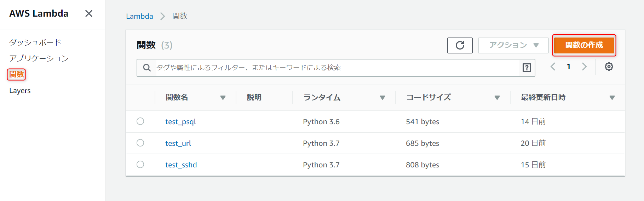Image resolution: width=644 pixels, height=201 pixels.
Task: Select the test_sshd radio button
Action: coord(140,165)
